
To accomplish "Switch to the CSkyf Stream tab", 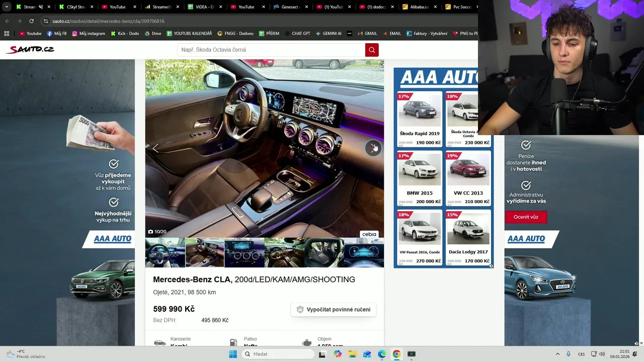I will coord(76,7).
